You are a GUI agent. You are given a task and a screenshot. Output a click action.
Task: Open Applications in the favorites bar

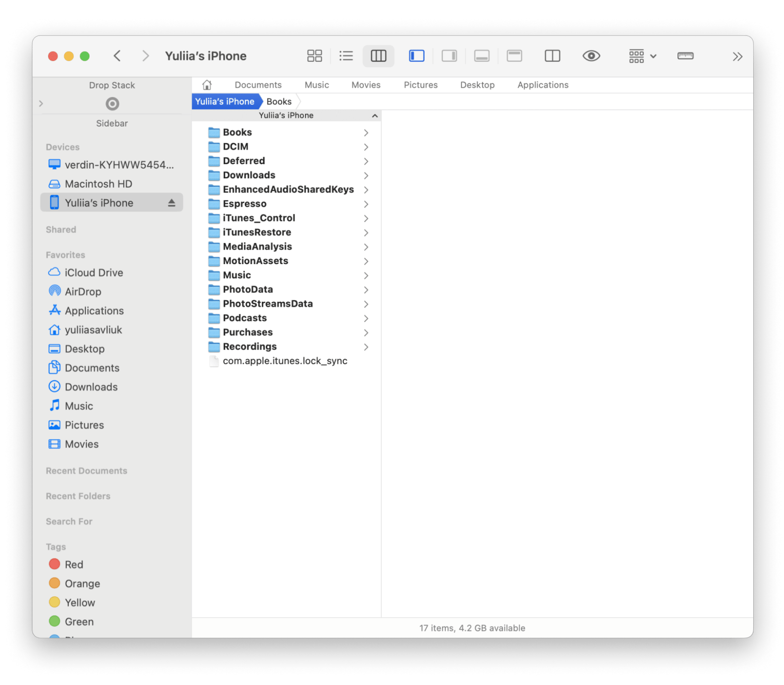[543, 85]
